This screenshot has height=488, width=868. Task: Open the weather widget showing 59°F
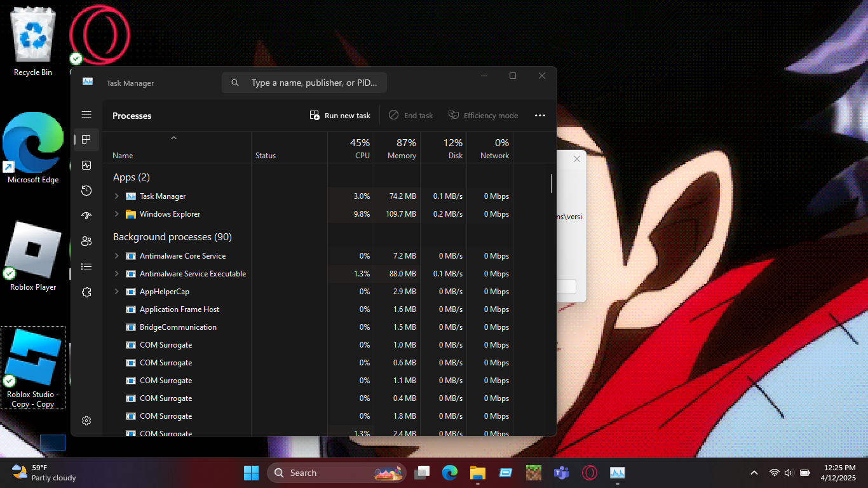(44, 473)
